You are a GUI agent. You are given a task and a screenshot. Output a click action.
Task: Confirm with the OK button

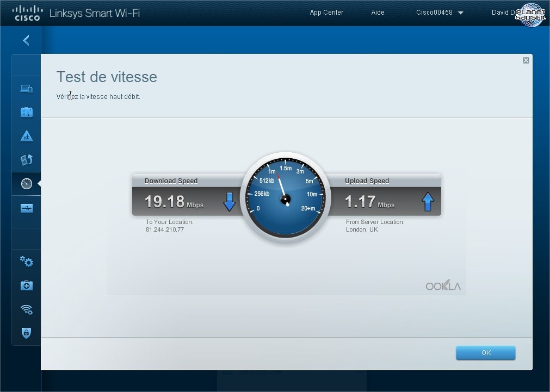click(486, 353)
